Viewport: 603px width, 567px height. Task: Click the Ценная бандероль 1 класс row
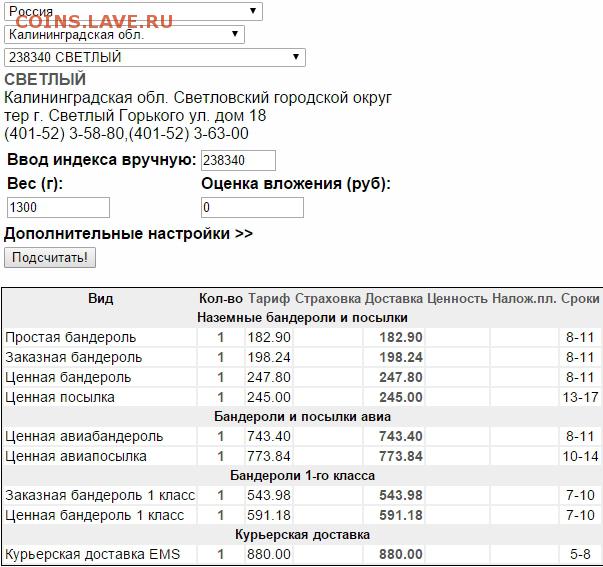pos(95,515)
